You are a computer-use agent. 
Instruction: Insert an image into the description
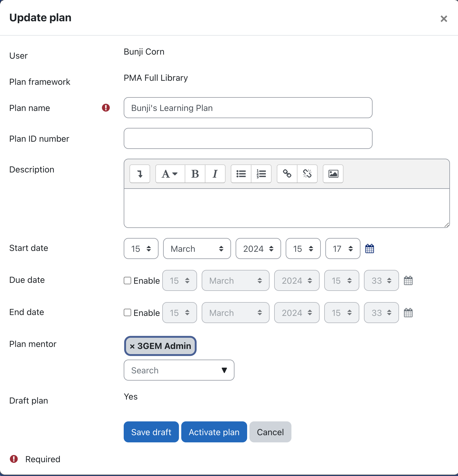pyautogui.click(x=333, y=174)
